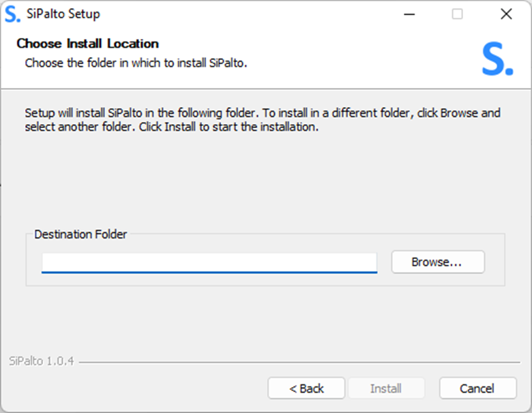Click the grayed-out maximize window icon
The height and width of the screenshot is (413, 532).
pyautogui.click(x=457, y=14)
